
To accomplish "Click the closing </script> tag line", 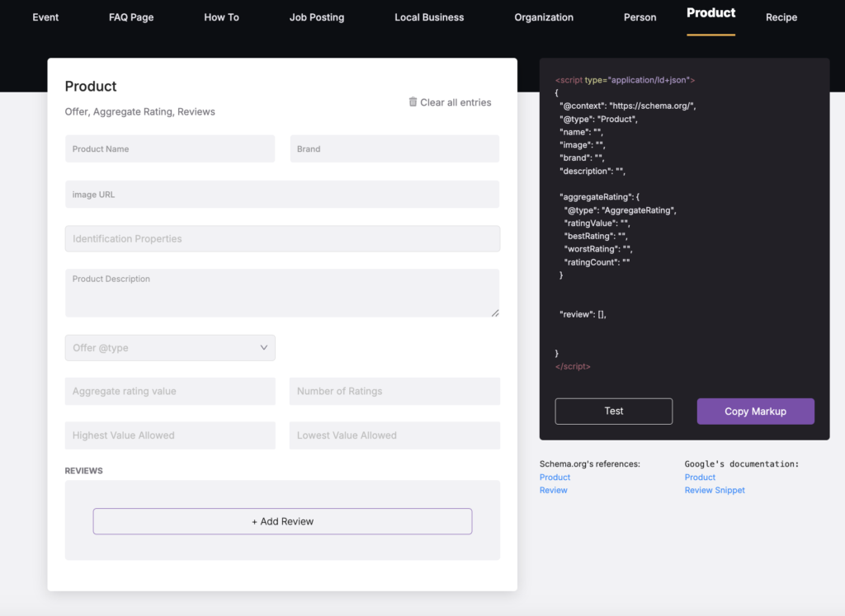I will 573,366.
